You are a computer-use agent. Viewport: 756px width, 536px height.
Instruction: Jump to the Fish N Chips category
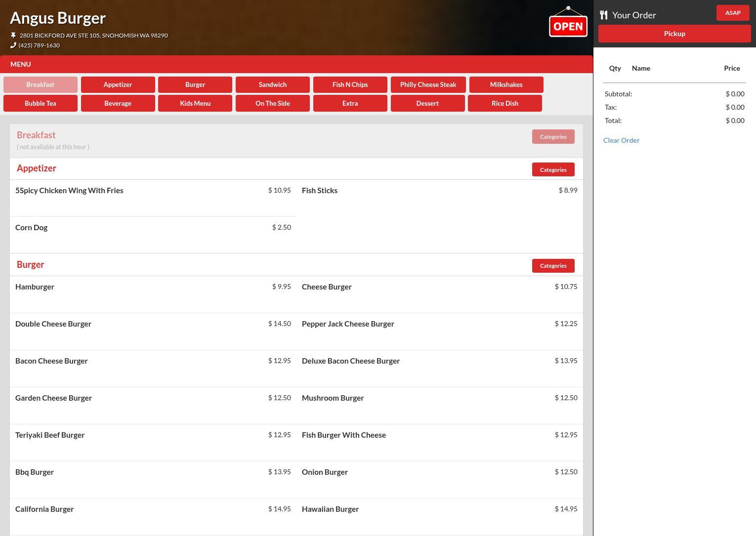[x=350, y=84]
